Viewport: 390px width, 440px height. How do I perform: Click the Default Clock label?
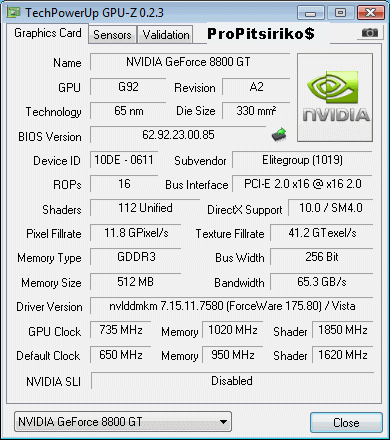48,356
